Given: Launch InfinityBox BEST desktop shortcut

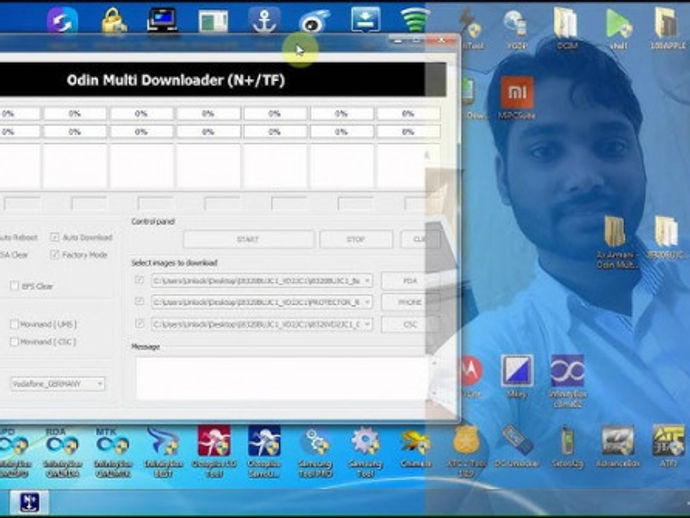Looking at the screenshot, I should (x=163, y=452).
